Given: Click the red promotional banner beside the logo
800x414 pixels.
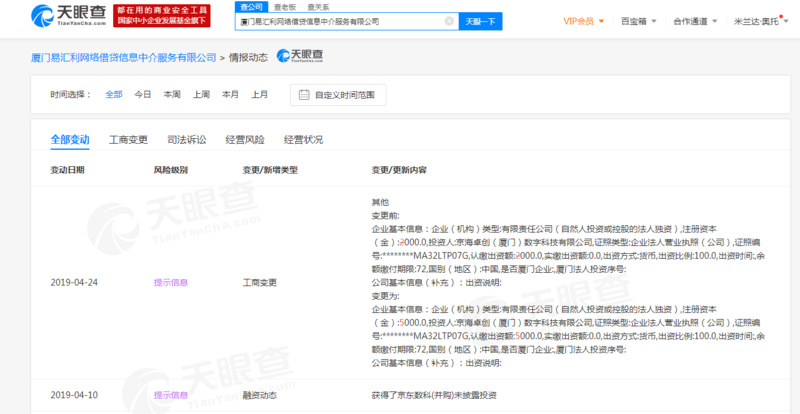Looking at the screenshot, I should click(x=161, y=16).
